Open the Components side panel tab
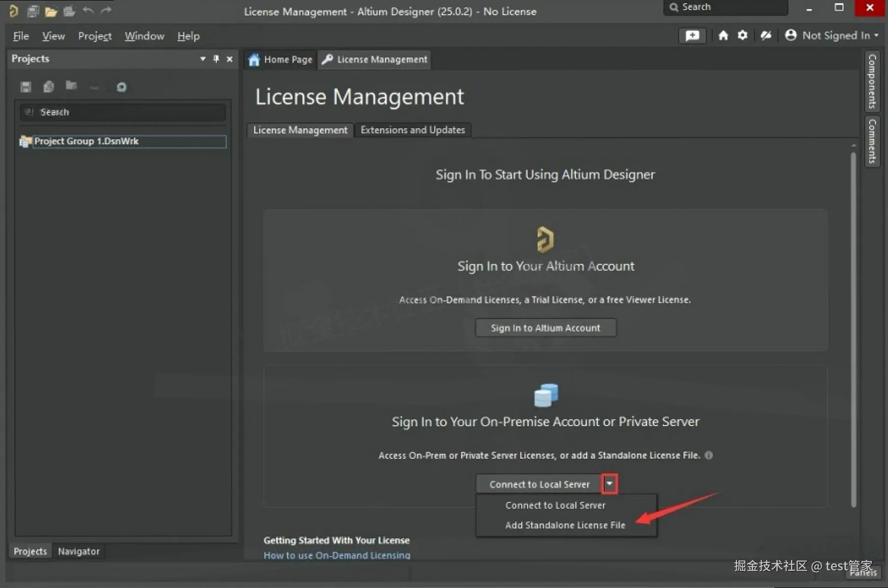 tap(872, 81)
